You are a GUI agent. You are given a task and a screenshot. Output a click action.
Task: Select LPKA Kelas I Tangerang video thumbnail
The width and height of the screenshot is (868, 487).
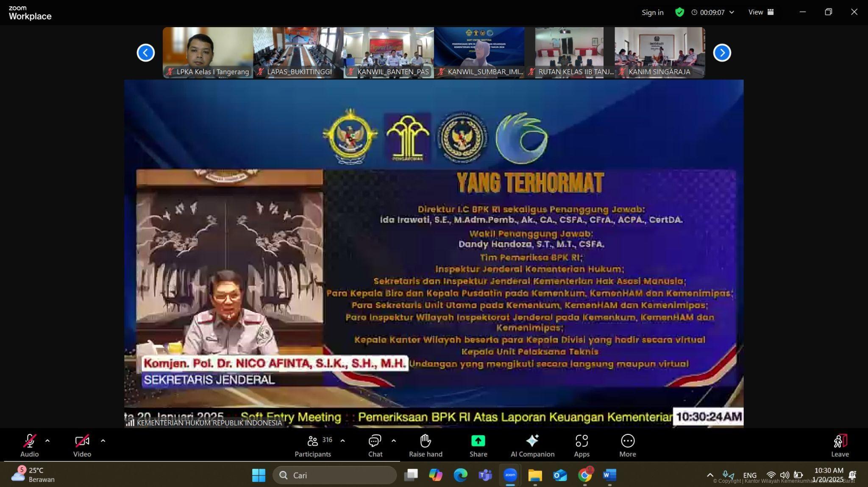click(x=208, y=53)
